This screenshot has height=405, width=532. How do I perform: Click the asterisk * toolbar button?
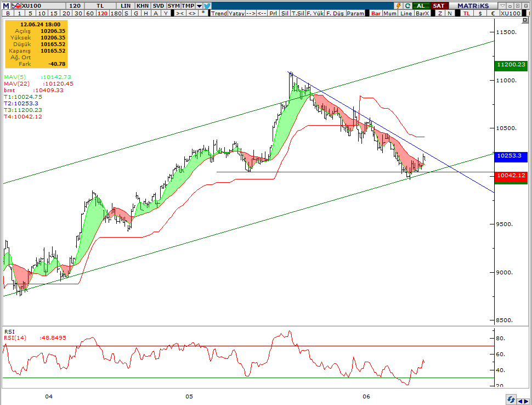pos(203,13)
